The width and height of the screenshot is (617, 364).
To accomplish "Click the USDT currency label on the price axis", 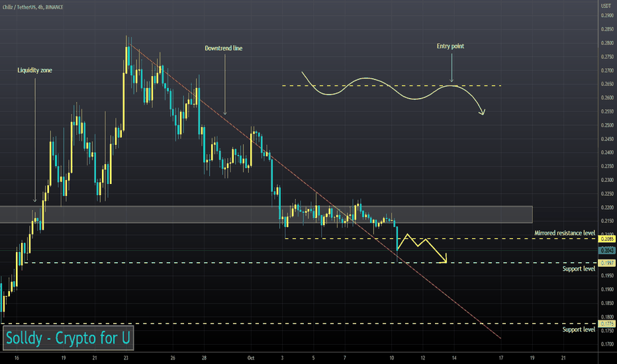I will [x=605, y=6].
